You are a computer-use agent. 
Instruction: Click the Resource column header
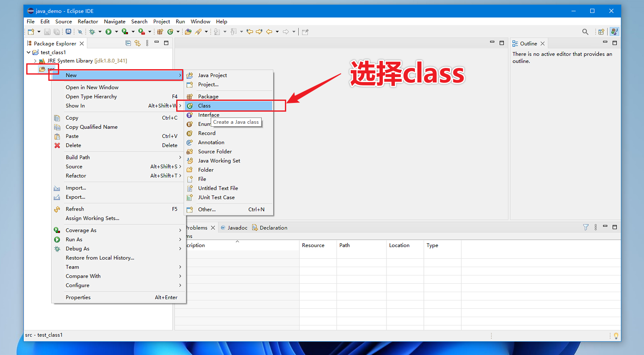click(x=318, y=245)
